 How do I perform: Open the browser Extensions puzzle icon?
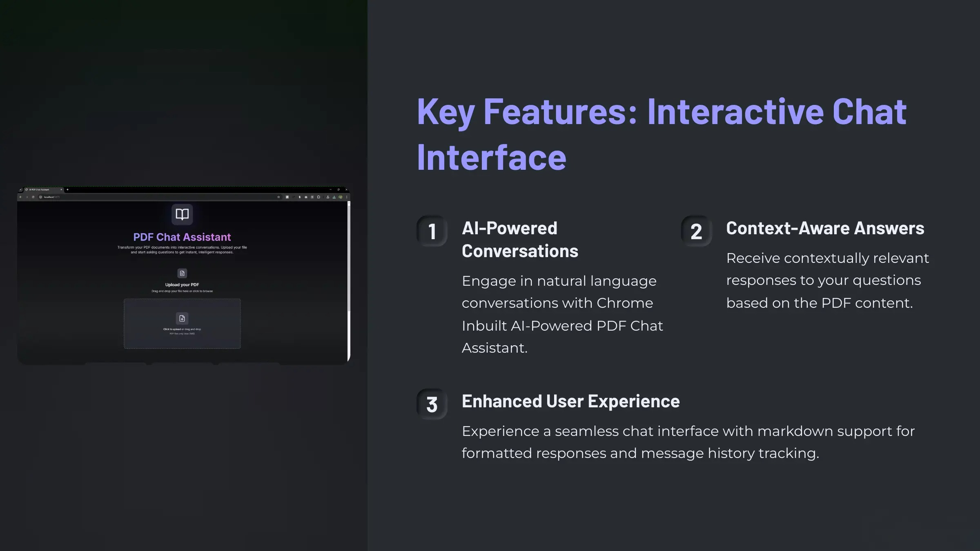[x=318, y=197]
